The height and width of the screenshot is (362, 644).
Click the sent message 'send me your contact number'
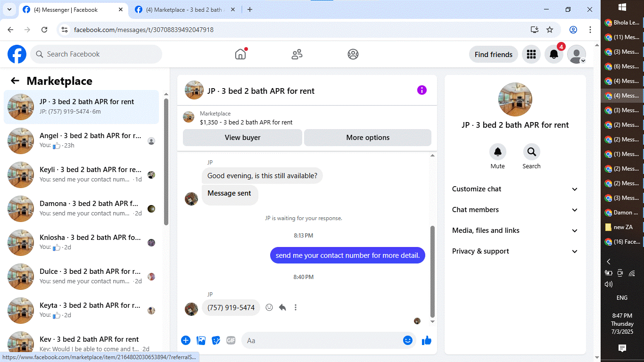pyautogui.click(x=347, y=255)
